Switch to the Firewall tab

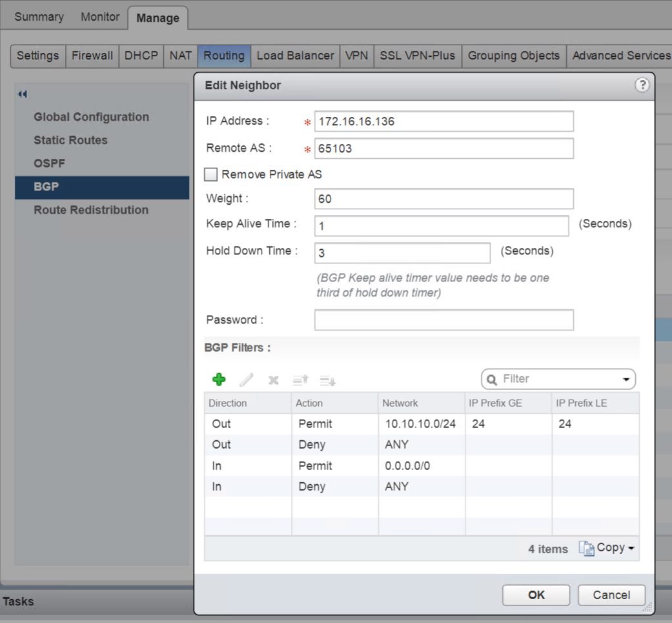point(92,56)
